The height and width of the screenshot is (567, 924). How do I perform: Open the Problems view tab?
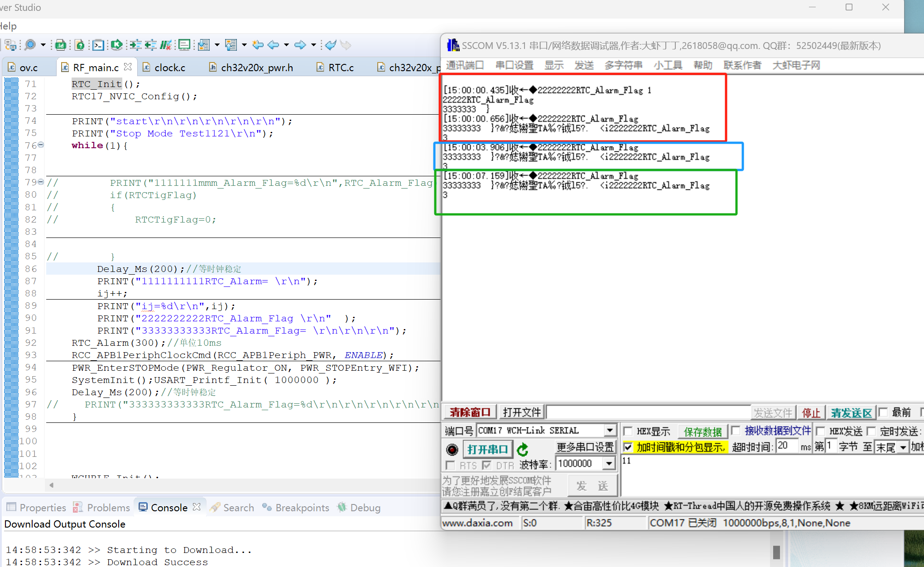pos(102,508)
